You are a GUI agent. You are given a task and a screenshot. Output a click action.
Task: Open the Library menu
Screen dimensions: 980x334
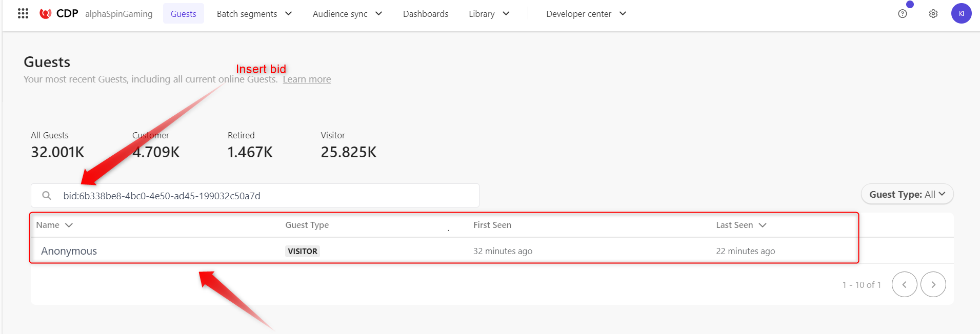coord(489,14)
